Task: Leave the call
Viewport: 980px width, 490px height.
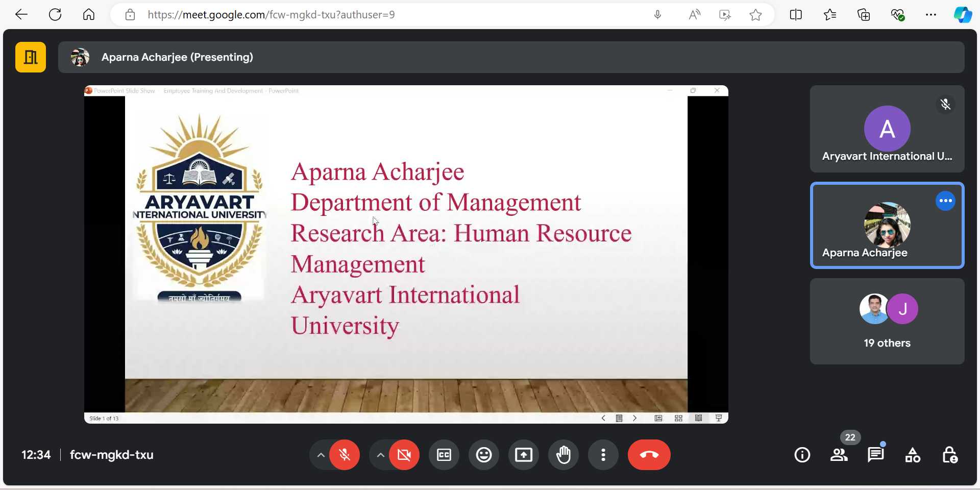Action: (x=649, y=455)
